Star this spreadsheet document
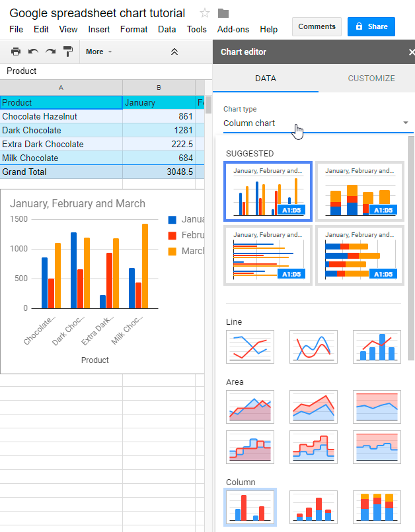Image resolution: width=415 pixels, height=532 pixels. coord(205,13)
